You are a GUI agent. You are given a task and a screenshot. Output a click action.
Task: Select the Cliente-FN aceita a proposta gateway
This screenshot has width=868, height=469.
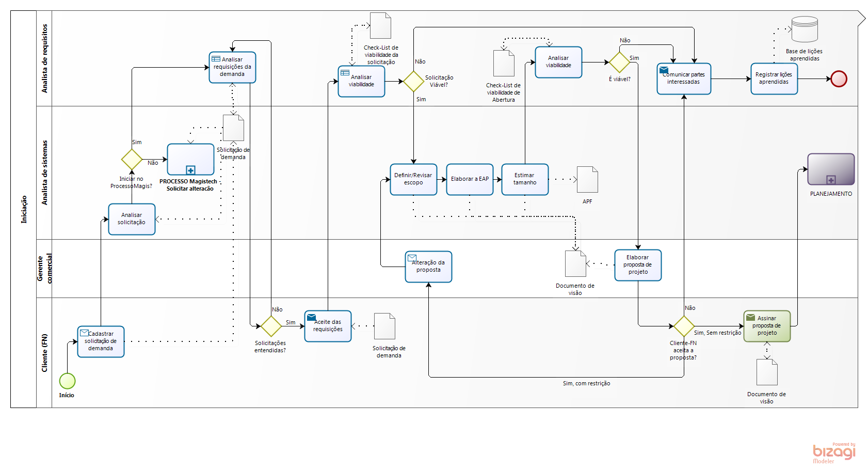(x=684, y=326)
